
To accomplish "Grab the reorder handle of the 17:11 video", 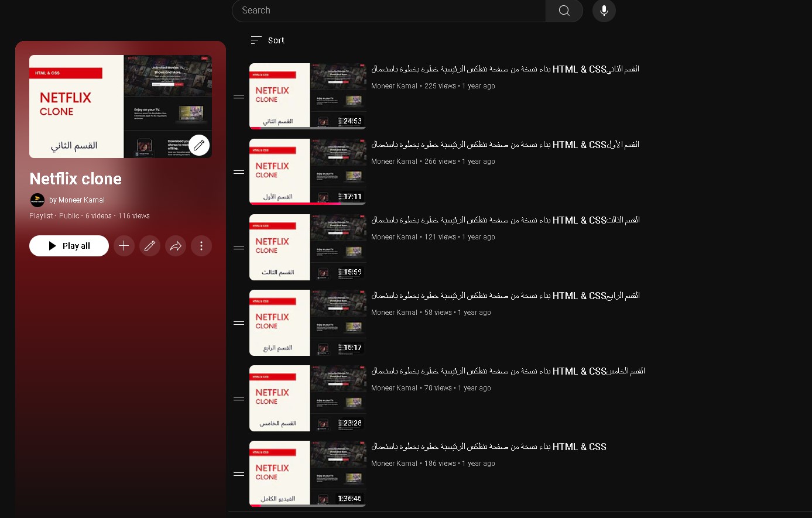I will 239,172.
